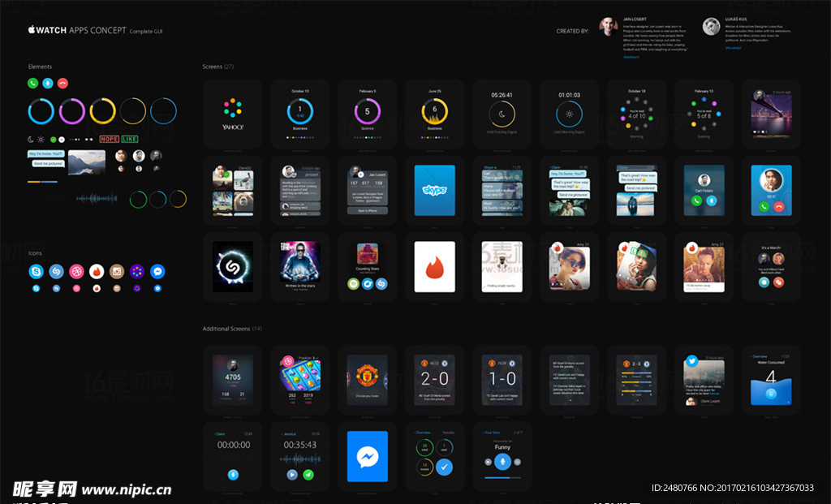The image size is (831, 504).
Task: Click the purple progress ring in Elements
Action: (x=72, y=111)
